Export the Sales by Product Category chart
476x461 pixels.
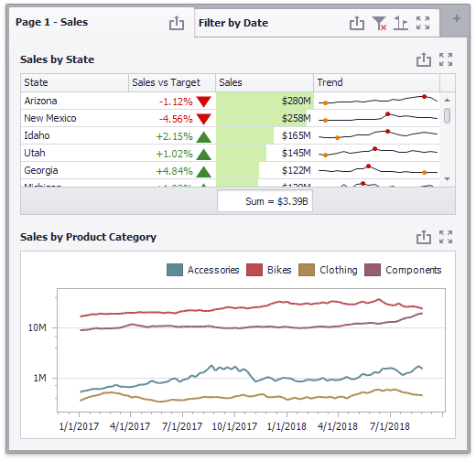coord(424,237)
